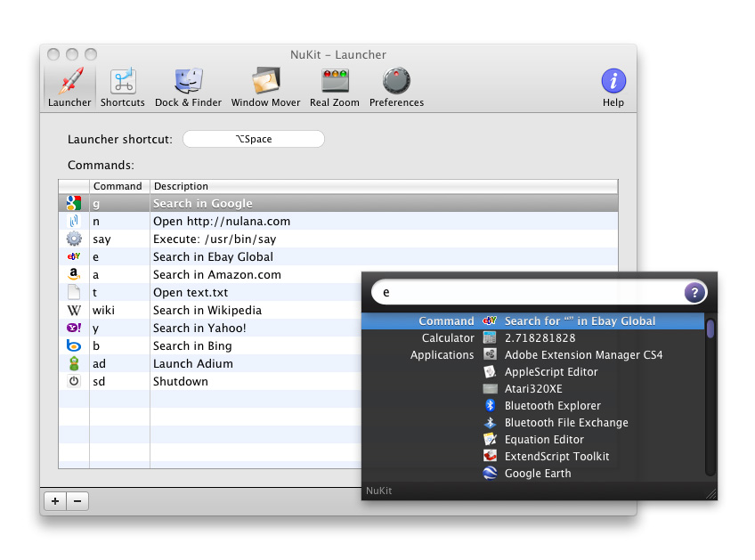Viewport: 755px width, 560px height.
Task: Choose ExtendScript Toolkit result
Action: tap(533, 456)
